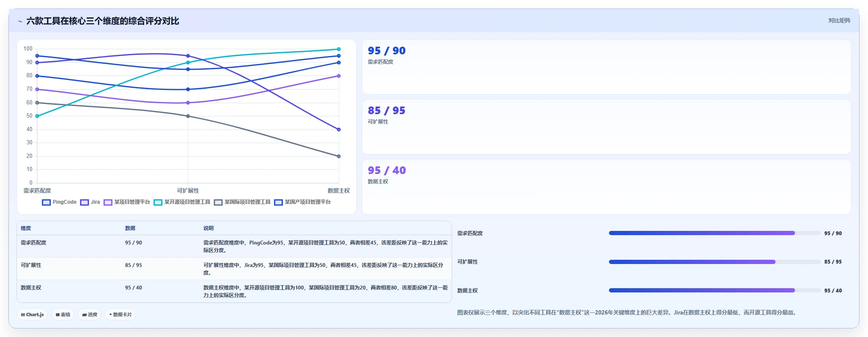Select the 95 / 40 数据主权 stat card
868x337 pixels.
pyautogui.click(x=606, y=187)
